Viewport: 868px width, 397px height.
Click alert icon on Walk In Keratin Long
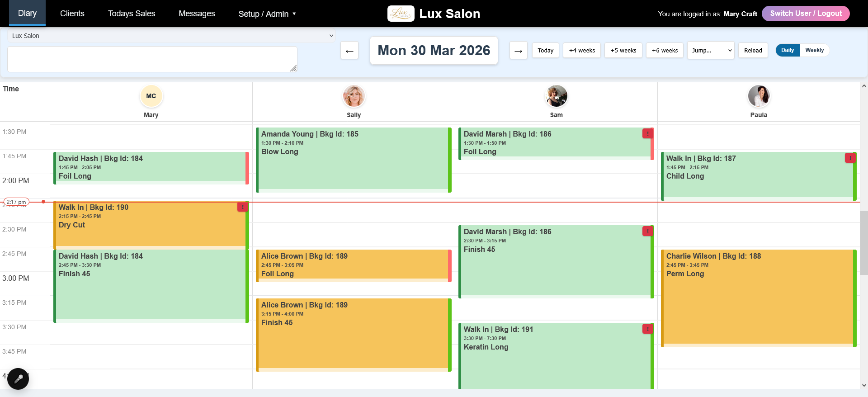647,329
